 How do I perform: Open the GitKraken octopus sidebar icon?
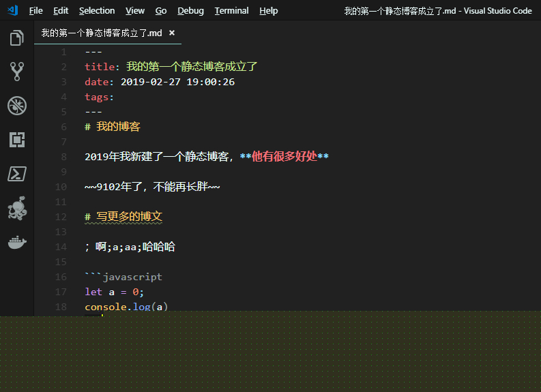tap(17, 208)
